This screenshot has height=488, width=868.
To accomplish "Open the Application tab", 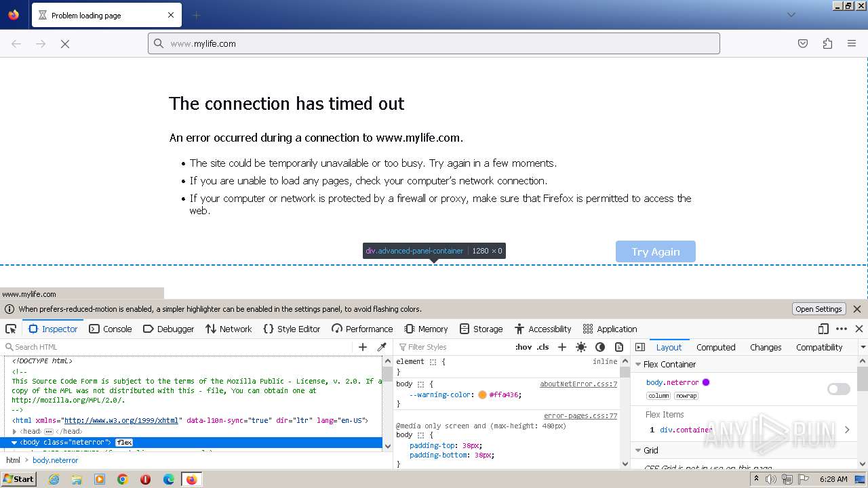I will (x=610, y=329).
